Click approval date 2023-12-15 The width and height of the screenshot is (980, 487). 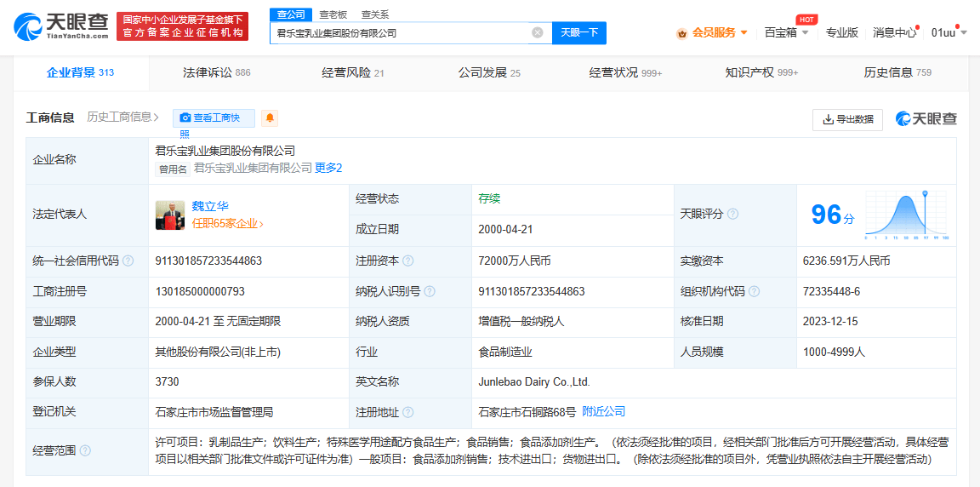[x=830, y=321]
